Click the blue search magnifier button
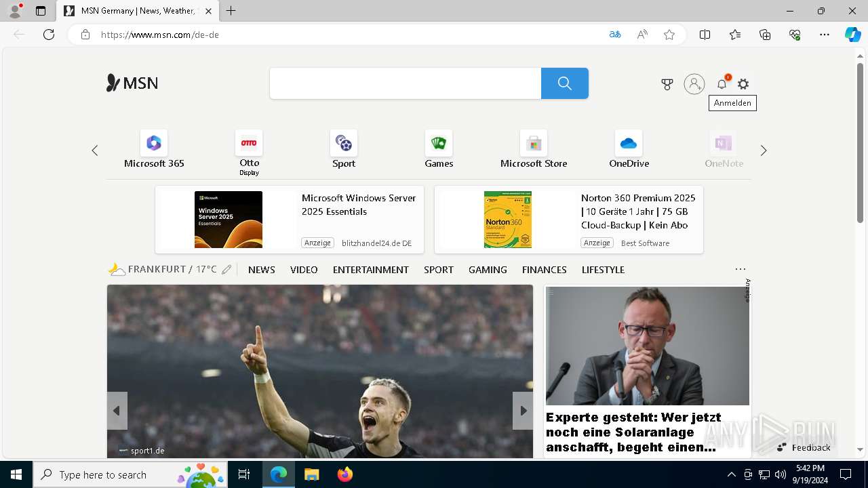Screen dimensions: 868x488 (564, 83)
